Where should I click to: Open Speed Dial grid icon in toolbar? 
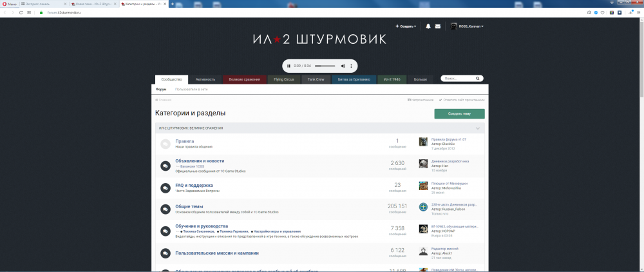[29, 13]
